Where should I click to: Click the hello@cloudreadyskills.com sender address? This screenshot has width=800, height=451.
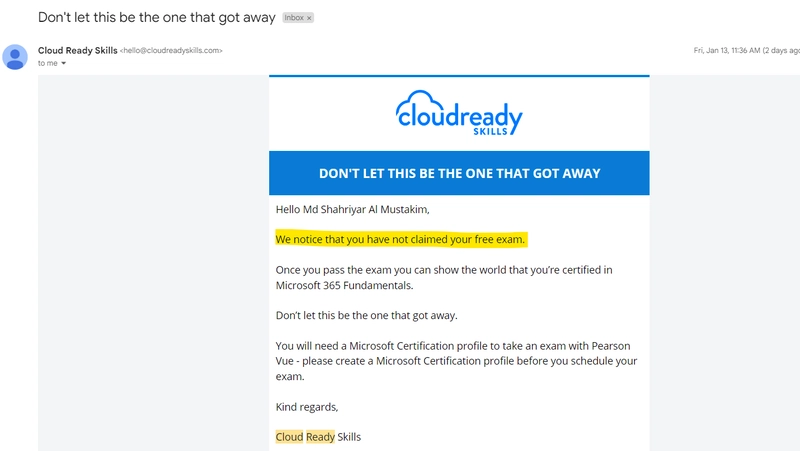171,50
